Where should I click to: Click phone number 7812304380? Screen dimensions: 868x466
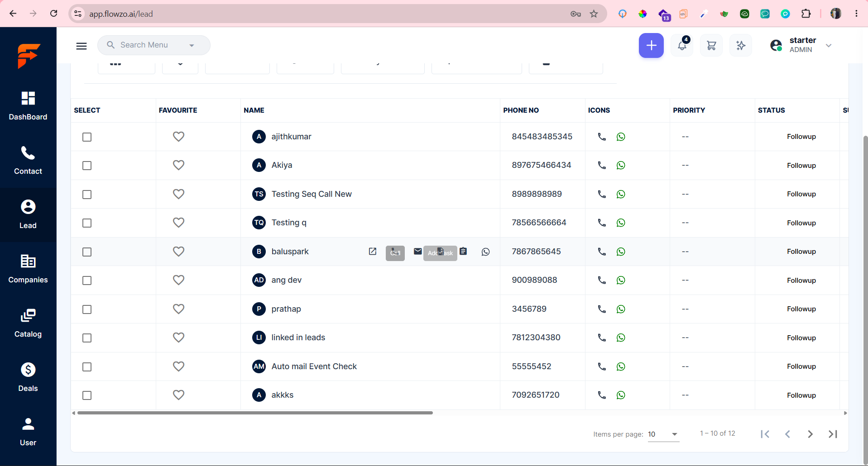(x=536, y=338)
